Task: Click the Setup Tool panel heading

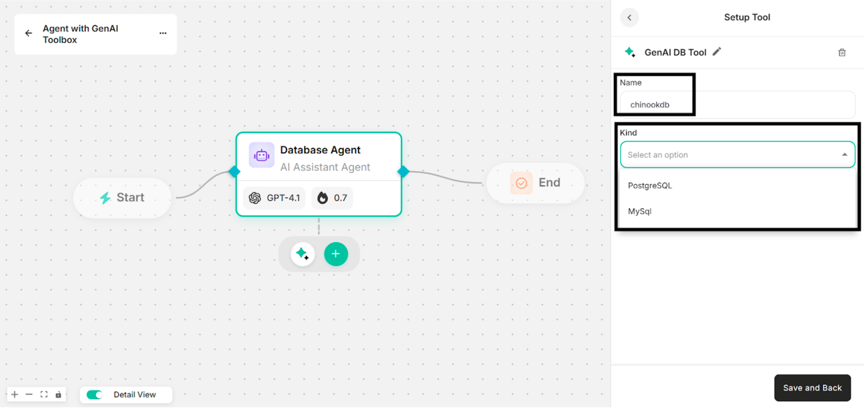Action: click(x=747, y=17)
